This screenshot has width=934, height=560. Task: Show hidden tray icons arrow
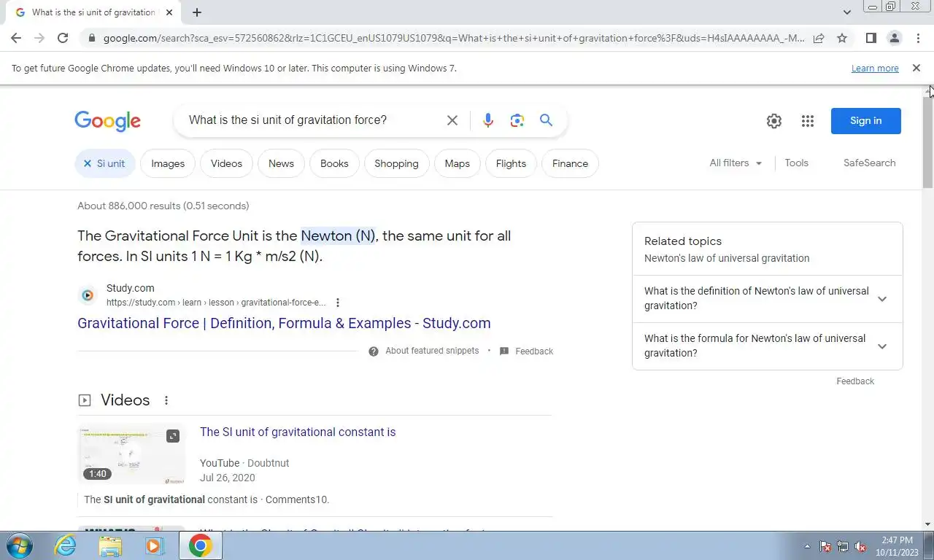click(807, 546)
